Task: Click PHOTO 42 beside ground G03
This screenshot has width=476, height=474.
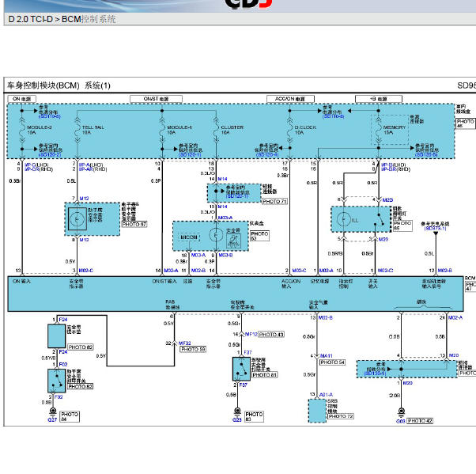Action: [420, 421]
